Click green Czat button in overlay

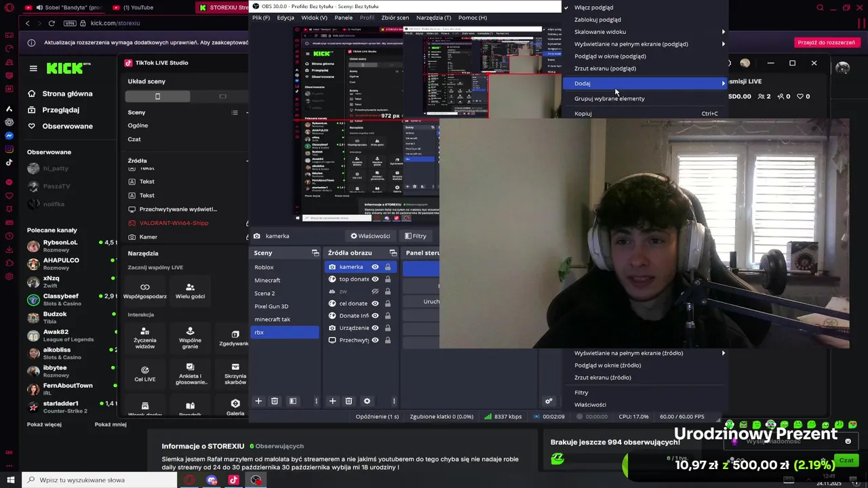(x=846, y=460)
